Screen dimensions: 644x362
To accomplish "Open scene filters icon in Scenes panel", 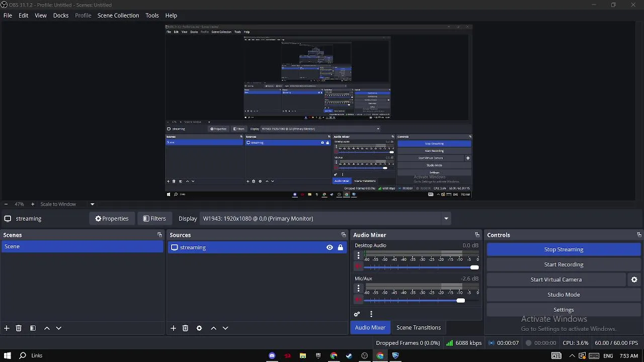I will click(33, 328).
